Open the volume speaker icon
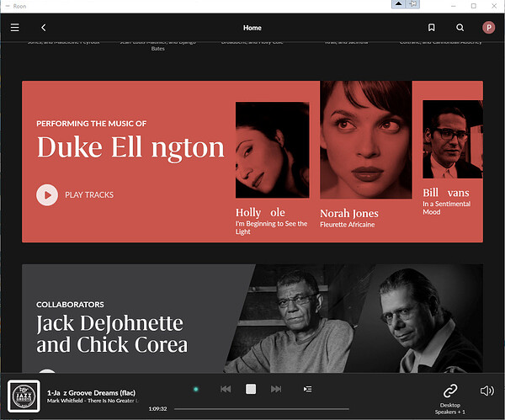The height and width of the screenshot is (420, 505). tap(487, 391)
